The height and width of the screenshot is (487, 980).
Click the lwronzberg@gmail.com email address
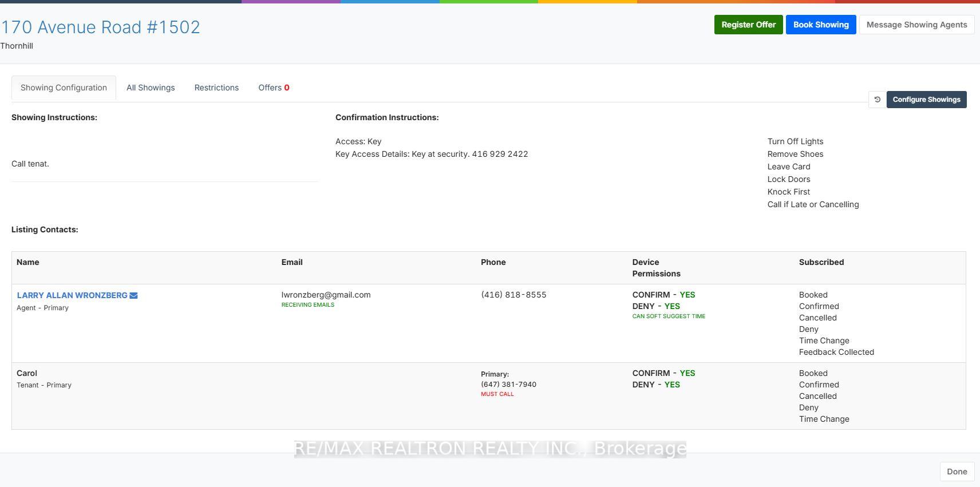pos(326,295)
